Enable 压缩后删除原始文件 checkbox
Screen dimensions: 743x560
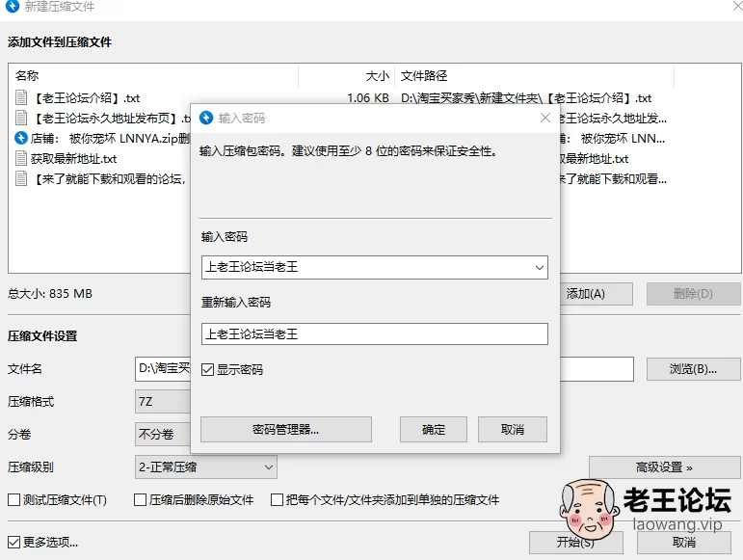(141, 500)
